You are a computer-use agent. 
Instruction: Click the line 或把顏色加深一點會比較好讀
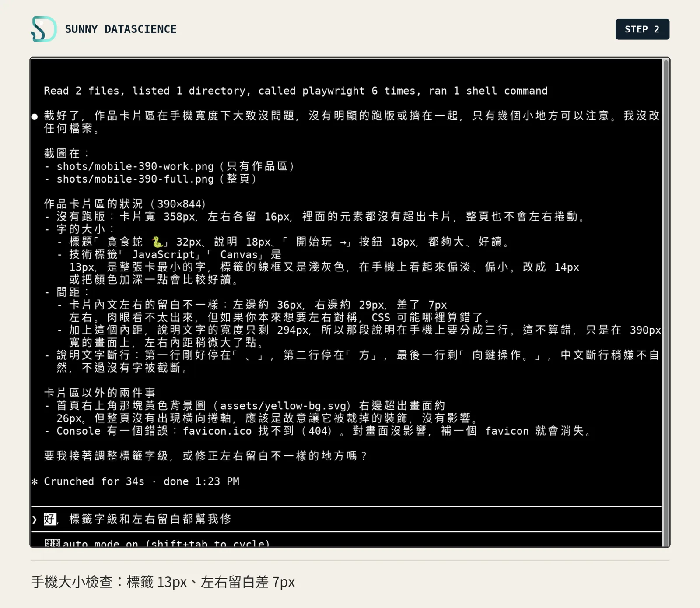click(154, 279)
